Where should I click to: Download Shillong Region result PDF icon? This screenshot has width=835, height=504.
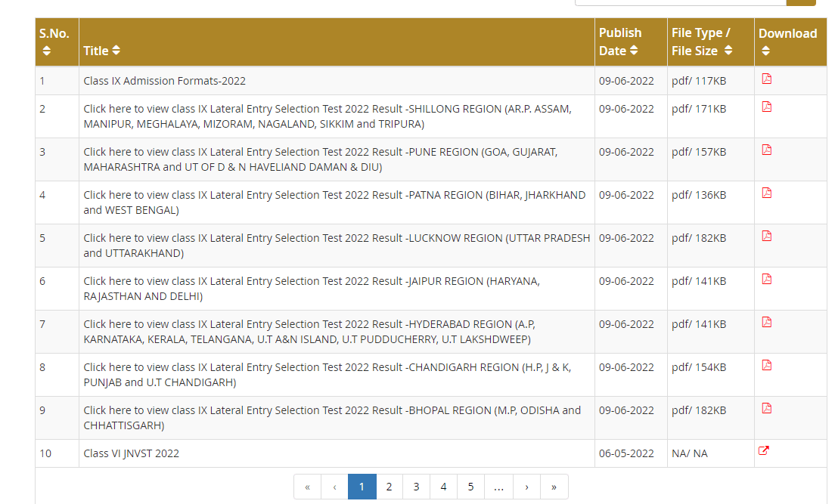pos(766,107)
